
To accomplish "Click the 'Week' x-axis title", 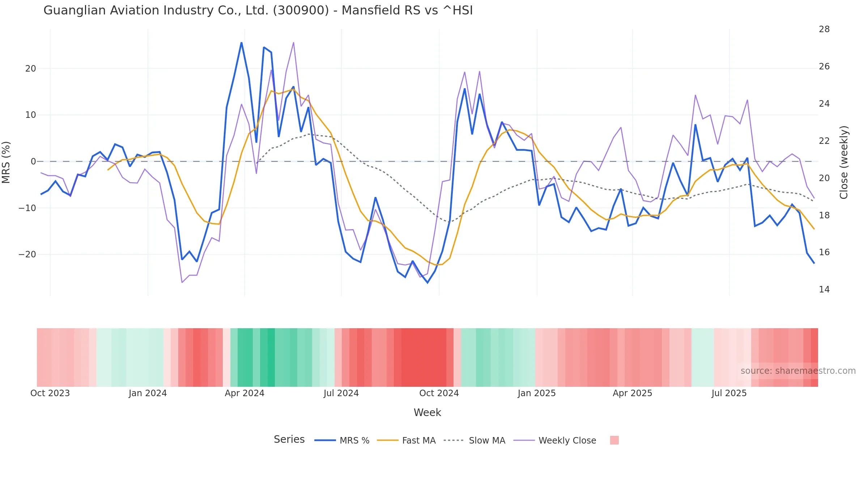I will (427, 413).
